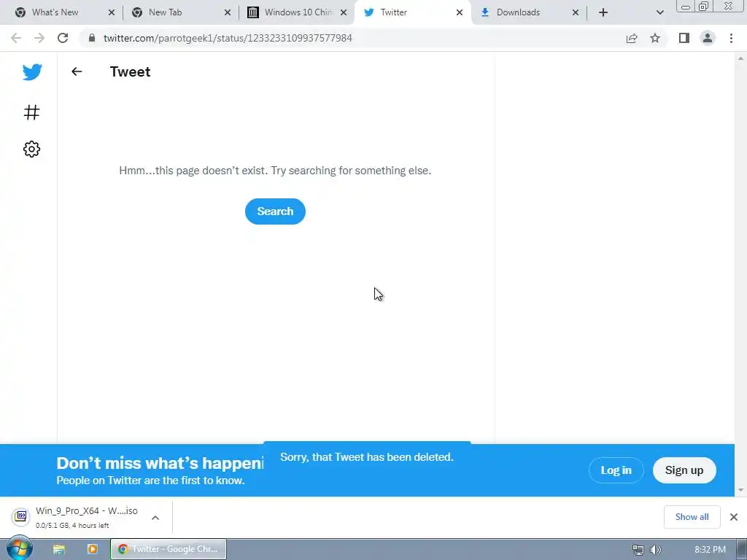Close the Downloads tab

coord(576,12)
